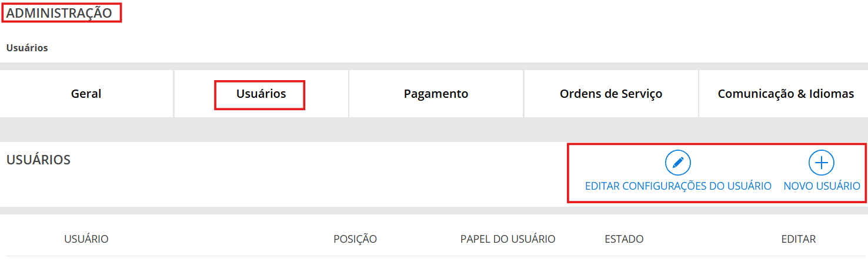Click the NOVO USUÁRIO link
Image resolution: width=868 pixels, height=261 pixels.
point(822,186)
